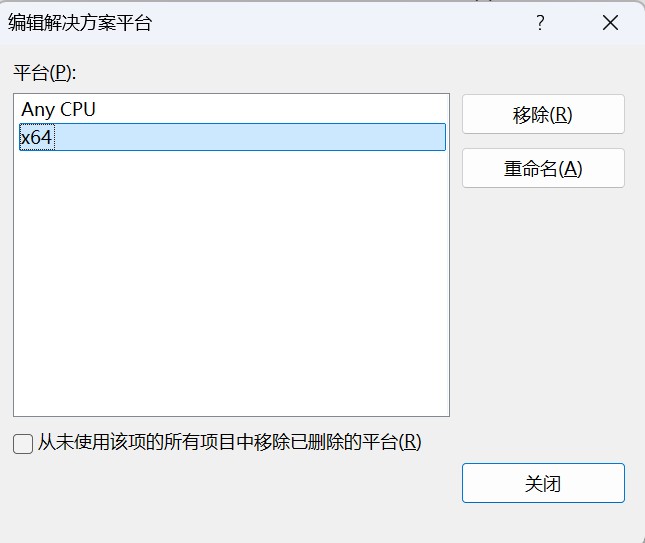Rename the selected x64 platform
Viewport: 645px width, 543px height.
click(x=543, y=168)
